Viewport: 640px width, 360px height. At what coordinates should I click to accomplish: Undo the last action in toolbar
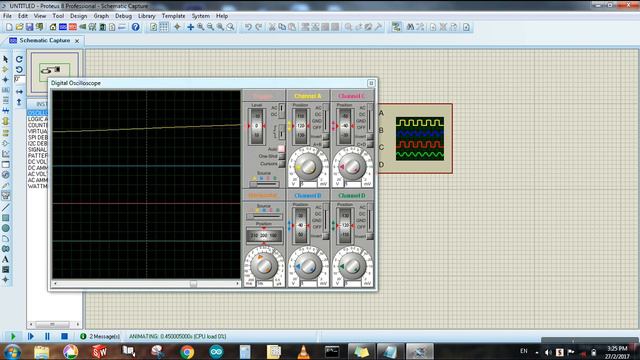248,27
